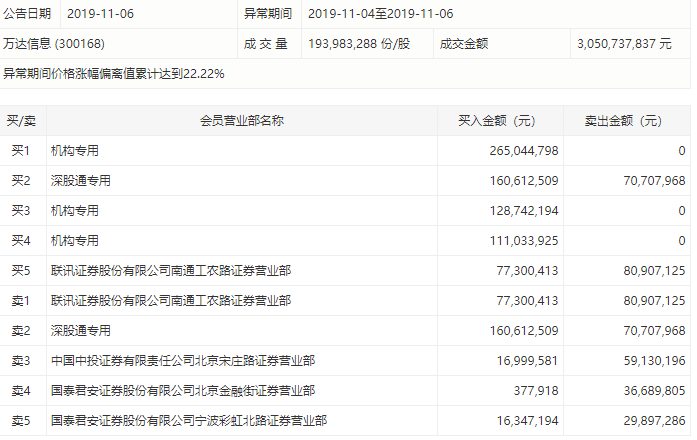
Task: Click the buy amount 265,044,798
Action: pos(520,151)
